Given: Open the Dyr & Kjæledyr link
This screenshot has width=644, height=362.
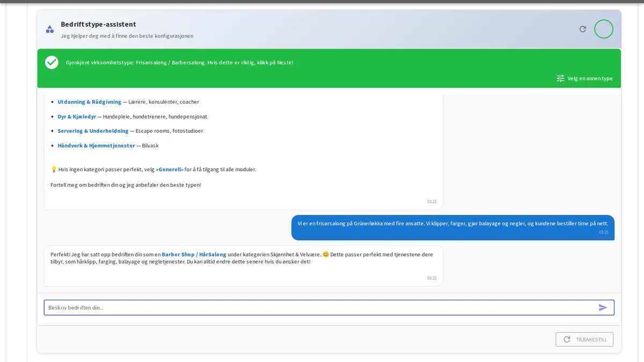Looking at the screenshot, I should (77, 116).
